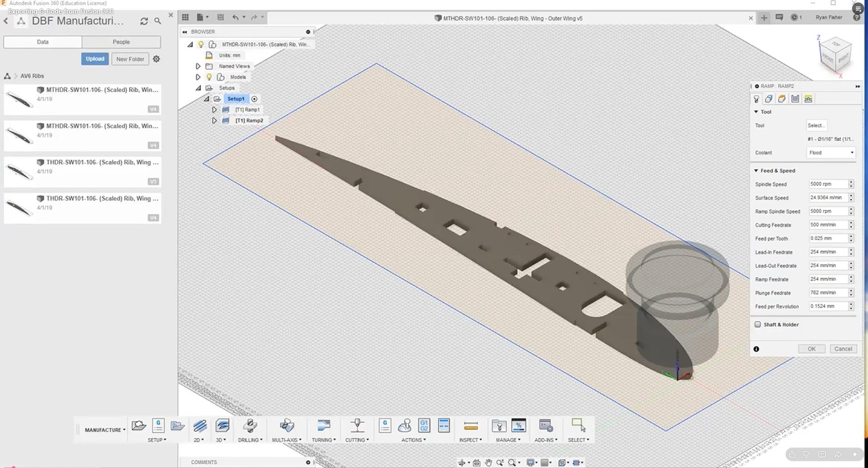
Task: Click the Passes tab in RAMP2 dialog
Action: click(x=795, y=99)
